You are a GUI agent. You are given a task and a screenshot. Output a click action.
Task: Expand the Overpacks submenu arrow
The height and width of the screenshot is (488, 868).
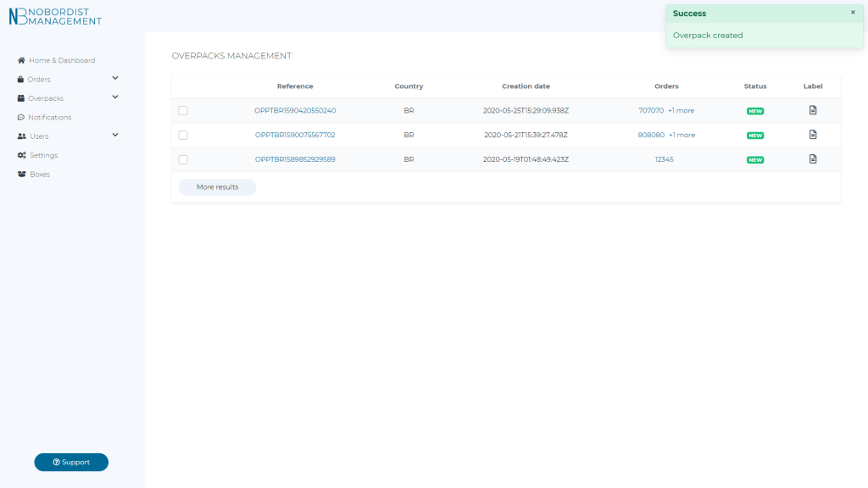(x=115, y=97)
